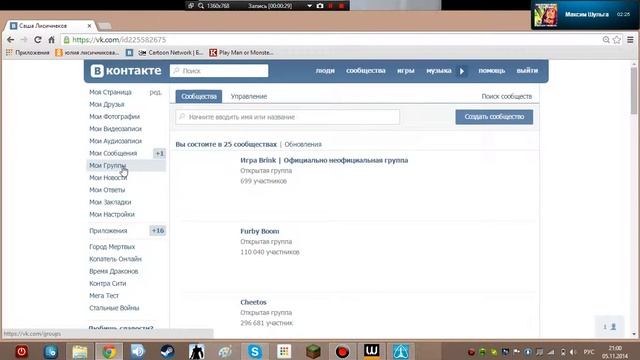The height and width of the screenshot is (360, 640).
Task: Open Steam from the taskbar
Action: click(167, 351)
